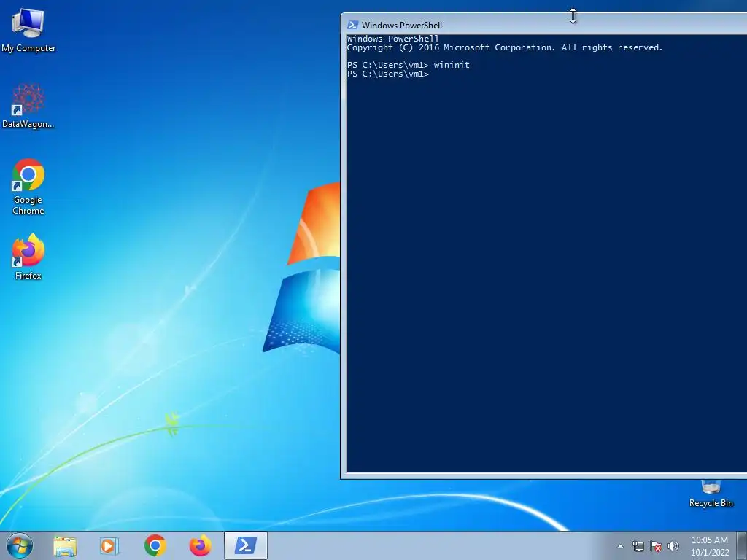The width and height of the screenshot is (747, 560).
Task: Select the DataWagon desktop shortcut
Action: (28, 106)
